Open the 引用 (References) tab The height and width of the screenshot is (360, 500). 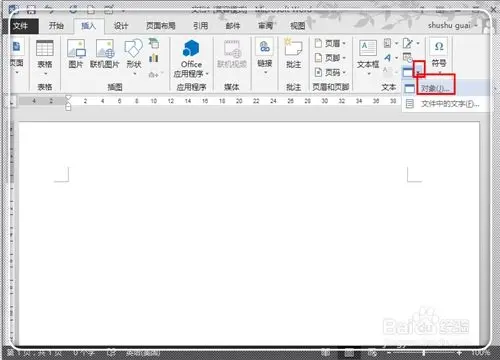[200, 26]
